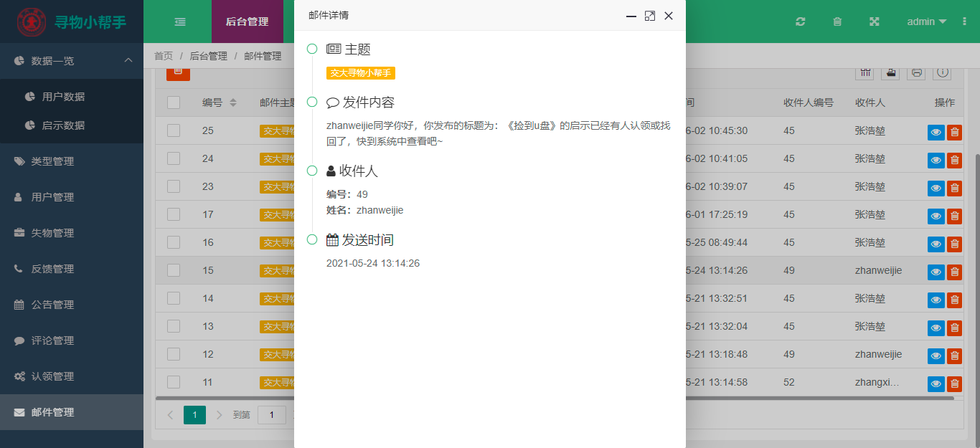
Task: Open 认领管理 in the sidebar
Action: click(72, 376)
